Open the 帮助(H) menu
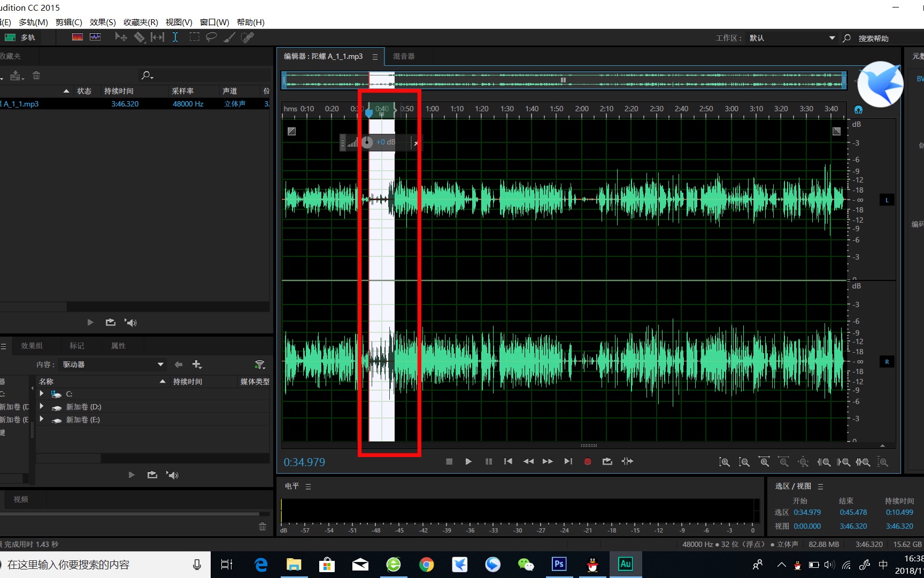The height and width of the screenshot is (578, 924). 251,22
